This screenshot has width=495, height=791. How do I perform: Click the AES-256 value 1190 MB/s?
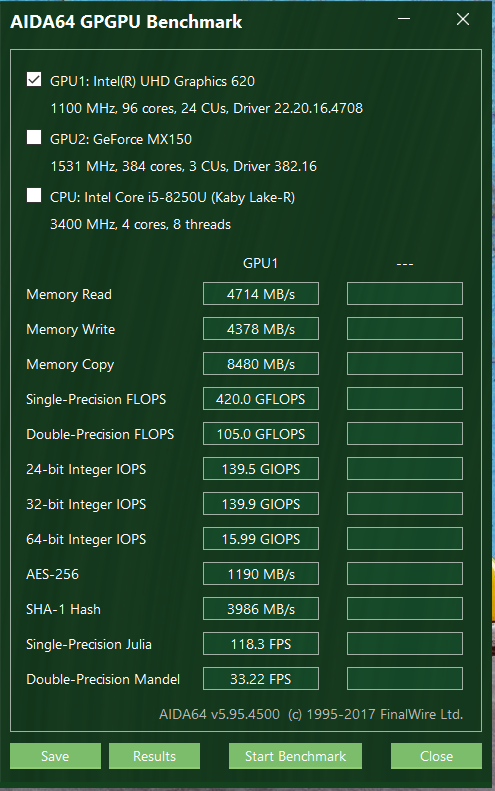[x=261, y=574]
